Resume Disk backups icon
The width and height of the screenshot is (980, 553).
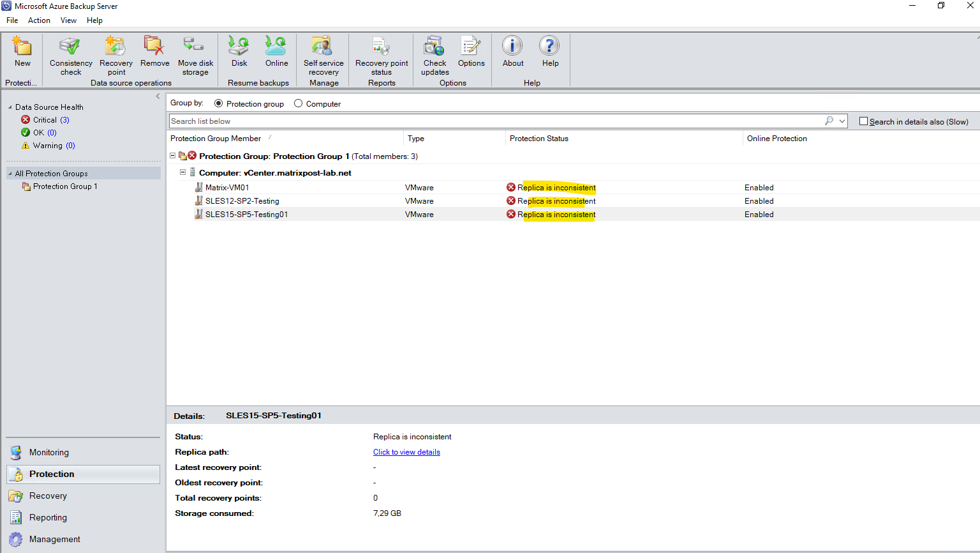(239, 46)
